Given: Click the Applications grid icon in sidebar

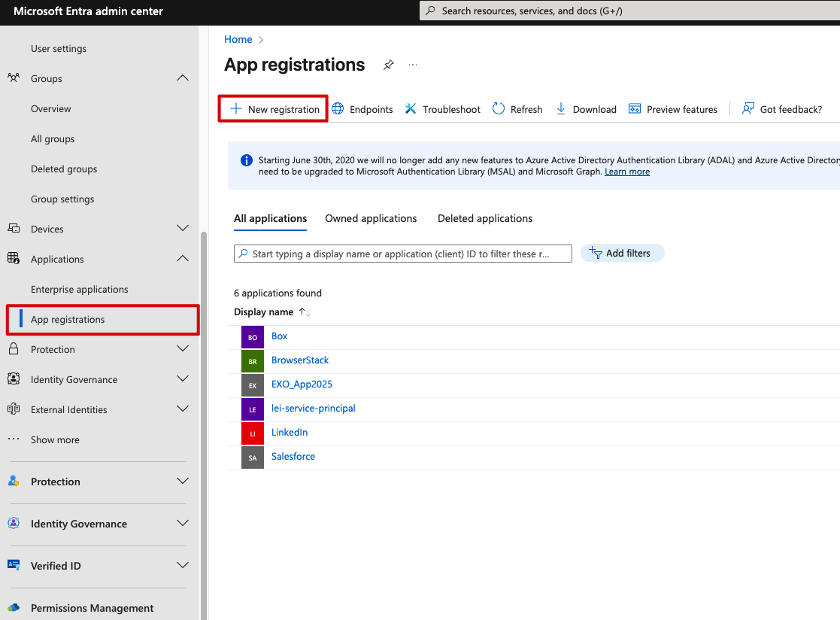Looking at the screenshot, I should (14, 259).
